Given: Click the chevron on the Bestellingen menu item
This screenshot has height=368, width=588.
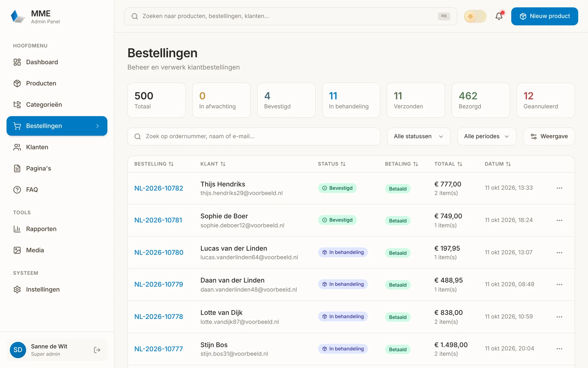Looking at the screenshot, I should pyautogui.click(x=97, y=126).
